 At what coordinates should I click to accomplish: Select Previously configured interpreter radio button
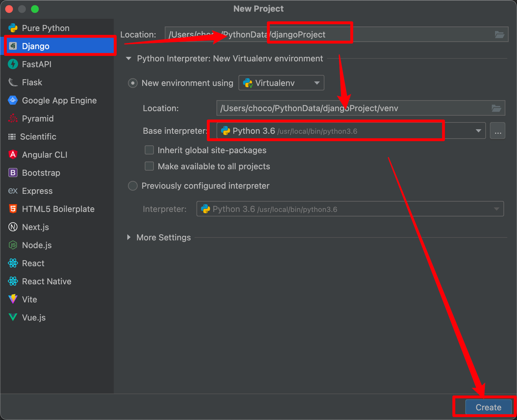pyautogui.click(x=133, y=186)
